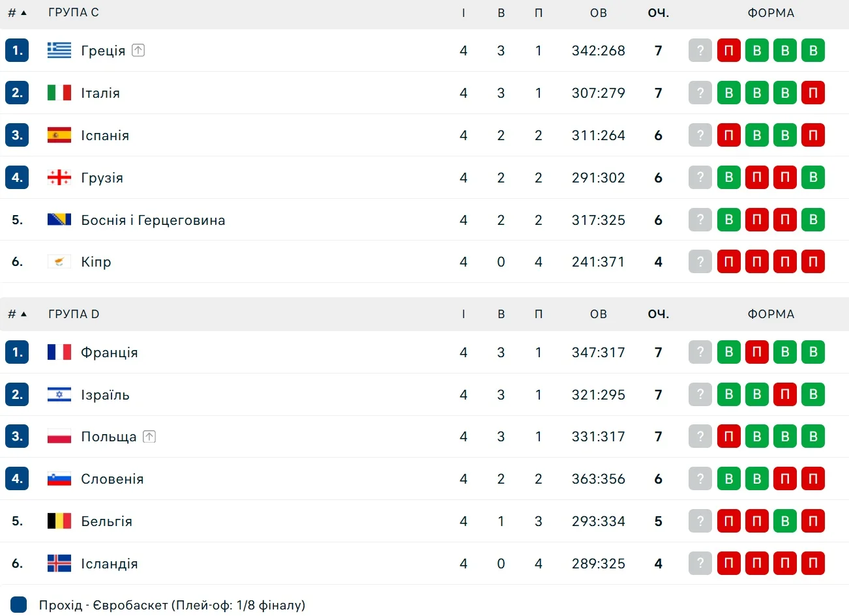Click Cyprus's last red П form badge
The image size is (849, 616).
(x=813, y=261)
